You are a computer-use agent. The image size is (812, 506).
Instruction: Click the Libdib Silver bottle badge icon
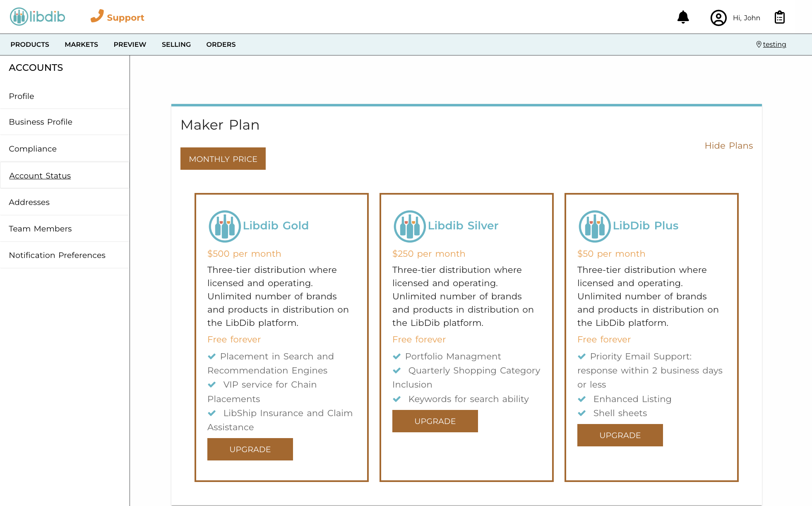pos(409,226)
